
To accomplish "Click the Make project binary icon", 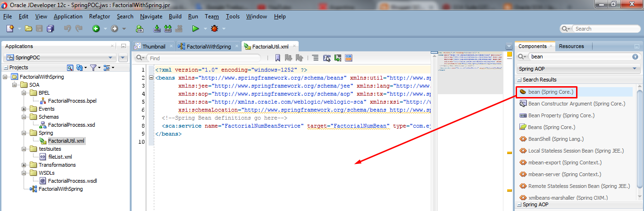I will 157,29.
